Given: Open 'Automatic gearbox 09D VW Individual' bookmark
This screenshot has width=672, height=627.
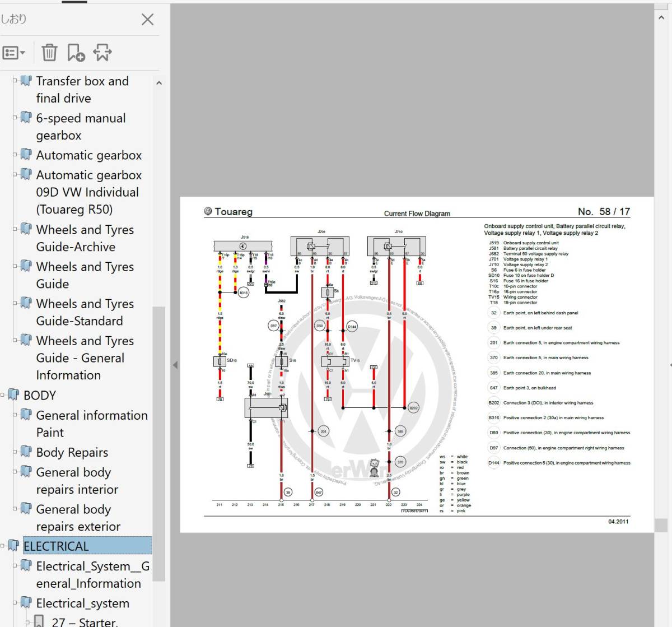Looking at the screenshot, I should point(89,192).
